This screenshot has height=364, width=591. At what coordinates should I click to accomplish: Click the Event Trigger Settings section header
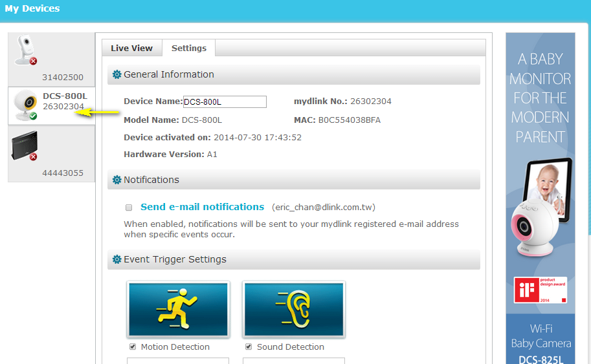pos(294,259)
